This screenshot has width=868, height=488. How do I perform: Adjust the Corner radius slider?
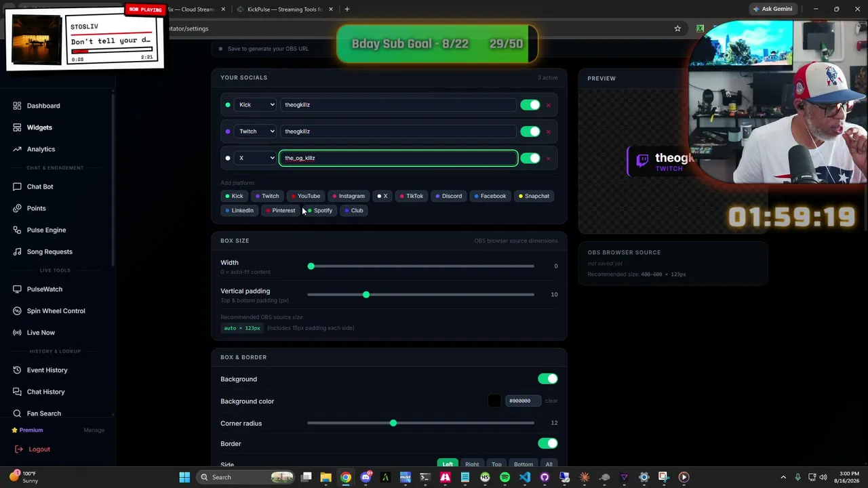point(420,424)
